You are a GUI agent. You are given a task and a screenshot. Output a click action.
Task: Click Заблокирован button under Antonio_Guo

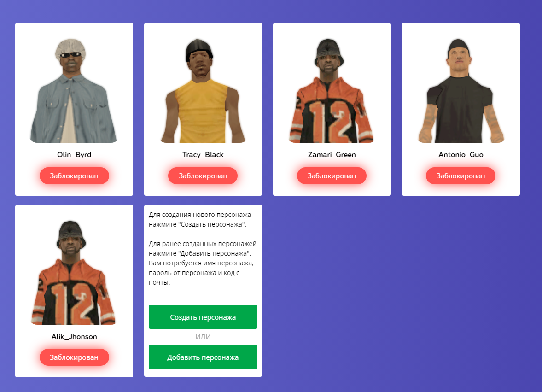click(461, 176)
